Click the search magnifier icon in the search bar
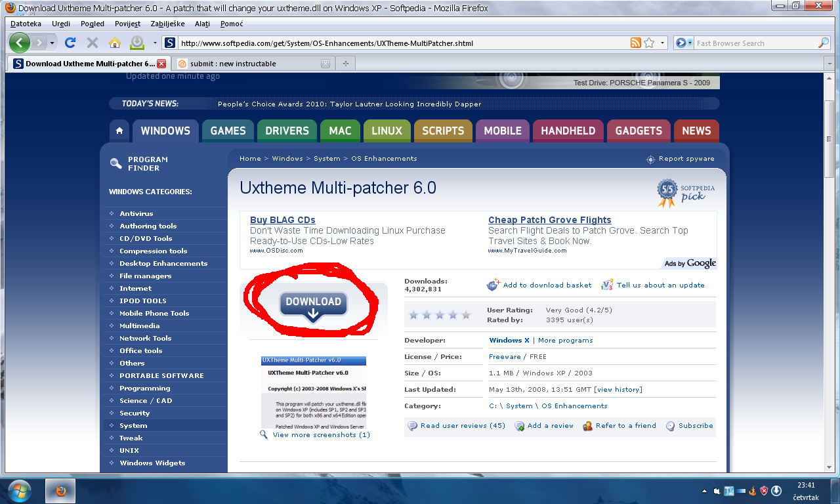Image resolution: width=840 pixels, height=504 pixels. [x=824, y=43]
